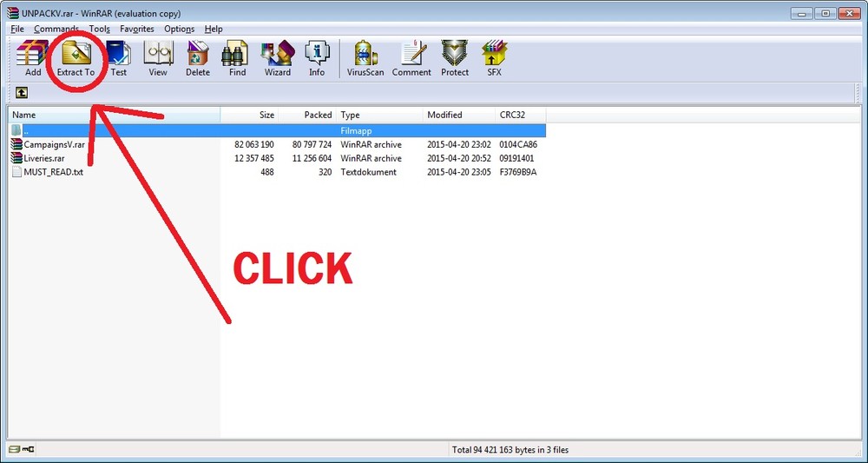
Task: Click the WinRAR title bar icon
Action: click(x=12, y=13)
